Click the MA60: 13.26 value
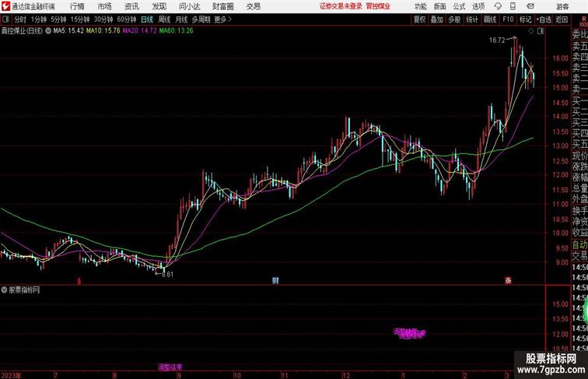Screen dimensions: 588x379 tap(177, 31)
